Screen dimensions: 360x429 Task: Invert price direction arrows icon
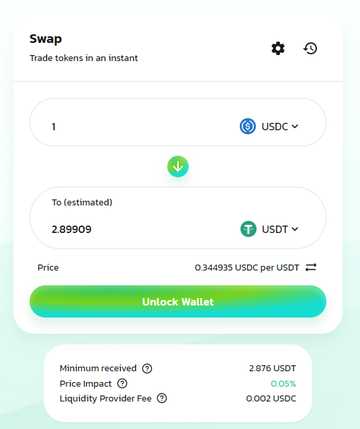coord(311,267)
